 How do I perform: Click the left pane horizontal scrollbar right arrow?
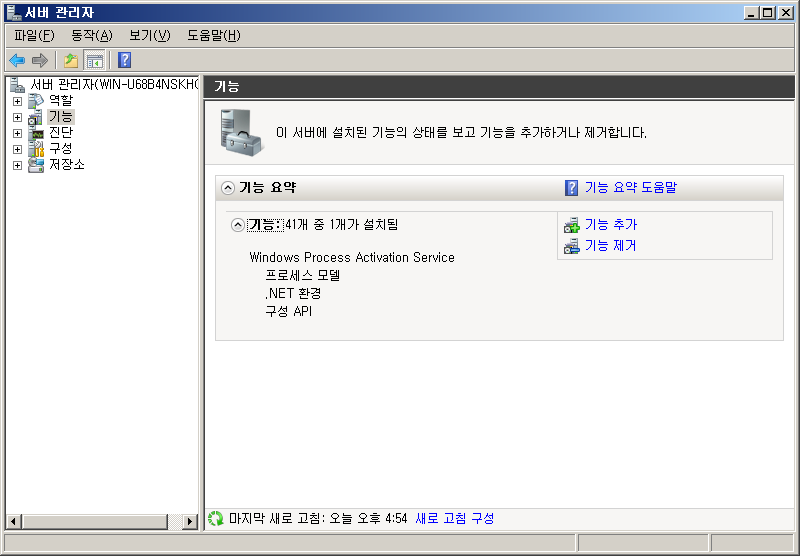coord(190,521)
